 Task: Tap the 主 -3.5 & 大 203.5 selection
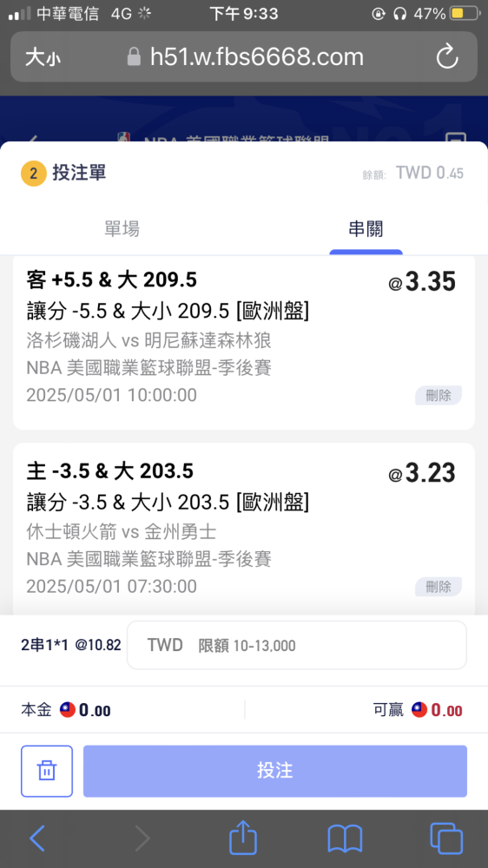109,471
